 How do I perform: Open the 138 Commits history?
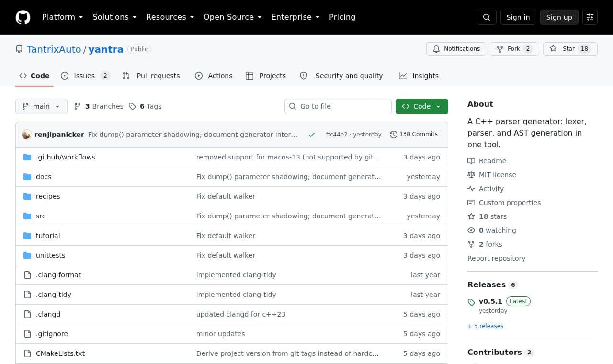(414, 134)
